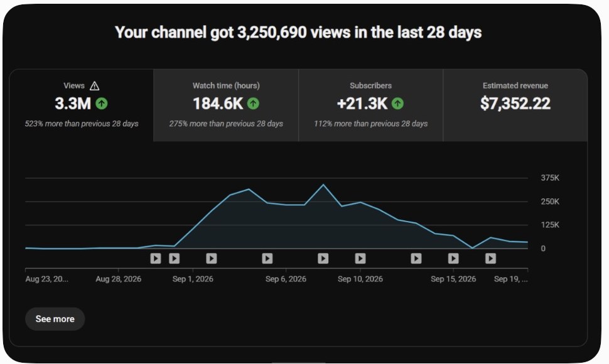The image size is (609, 364).
Task: Click the $7,352.22 revenue amount
Action: 515,104
